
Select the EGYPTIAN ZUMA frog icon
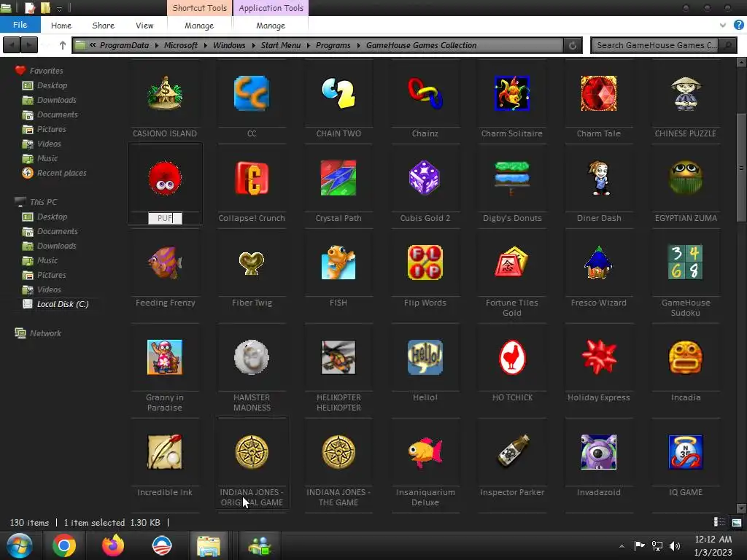click(x=686, y=178)
